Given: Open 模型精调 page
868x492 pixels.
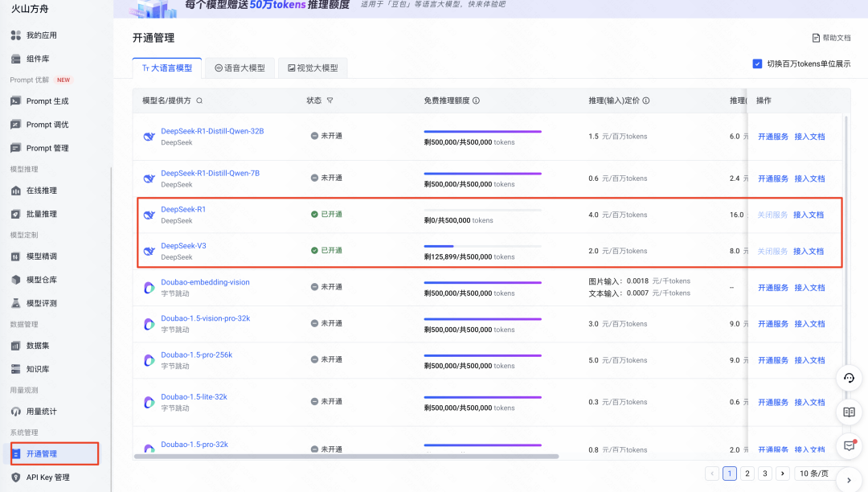Looking at the screenshot, I should (33, 256).
